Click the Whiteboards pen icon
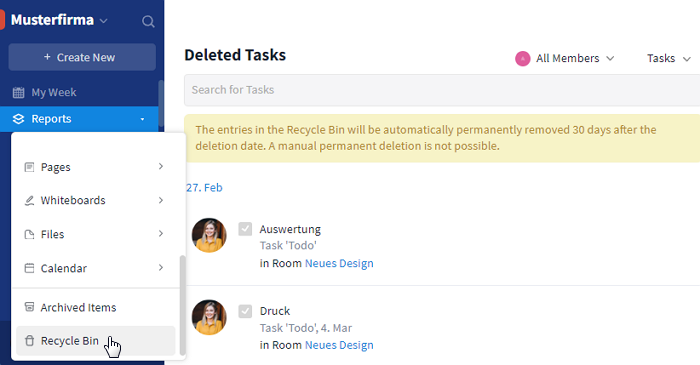The width and height of the screenshot is (700, 365). (29, 200)
